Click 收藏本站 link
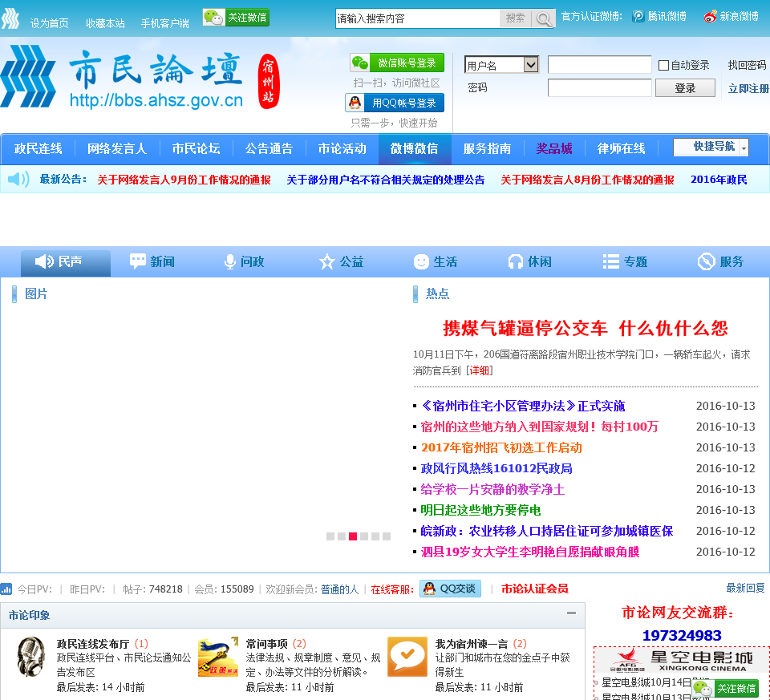Image resolution: width=770 pixels, height=700 pixels. click(105, 23)
